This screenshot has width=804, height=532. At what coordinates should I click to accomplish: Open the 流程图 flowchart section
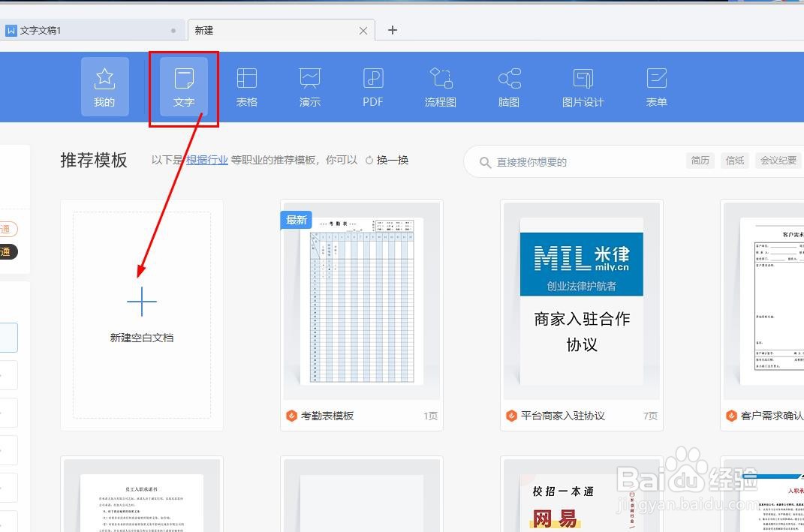pyautogui.click(x=440, y=86)
